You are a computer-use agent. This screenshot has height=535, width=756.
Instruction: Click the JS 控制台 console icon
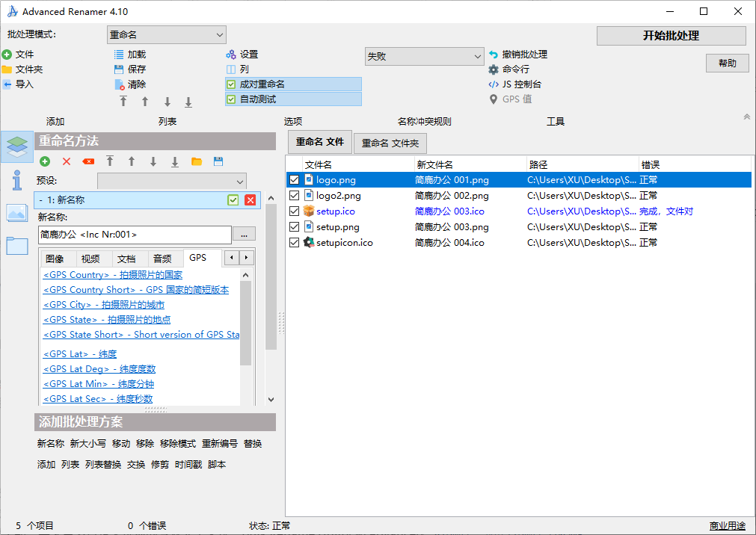click(x=494, y=84)
